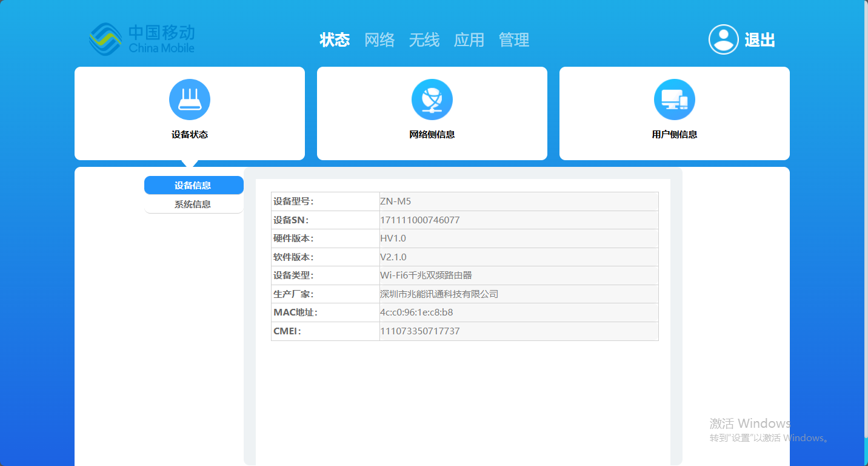Log out via the 退出 link
Image resolution: width=868 pixels, height=466 pixels.
point(760,40)
